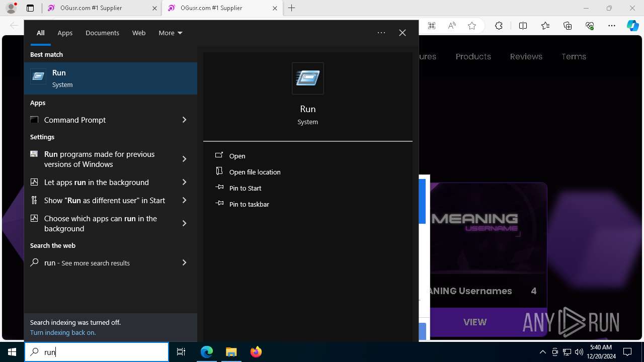The image size is (644, 362).
Task: Open Edge Settings and more menu
Action: [612, 26]
